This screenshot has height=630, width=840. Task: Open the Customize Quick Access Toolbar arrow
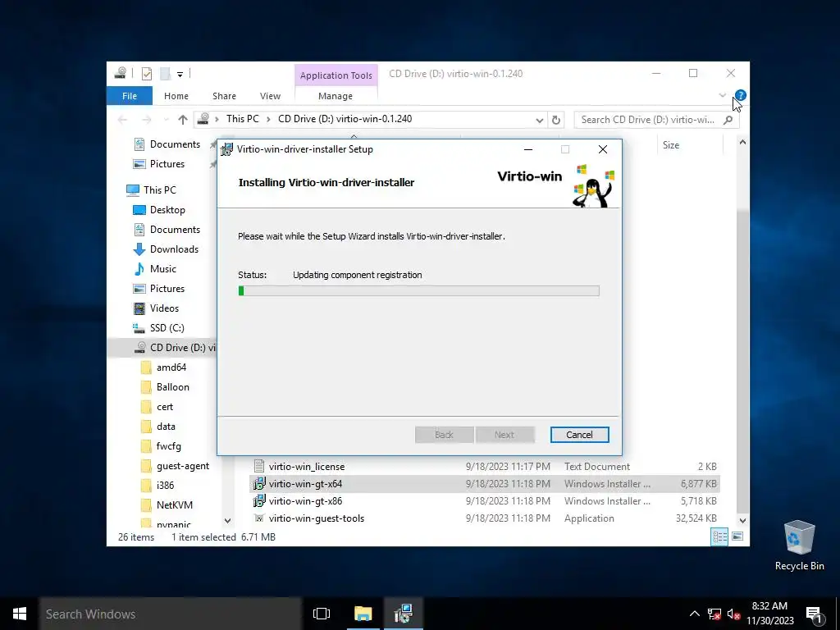pos(180,75)
